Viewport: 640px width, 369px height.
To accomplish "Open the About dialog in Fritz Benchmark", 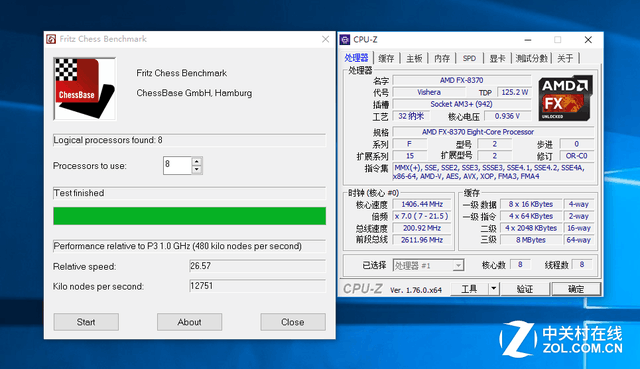I will tap(189, 322).
